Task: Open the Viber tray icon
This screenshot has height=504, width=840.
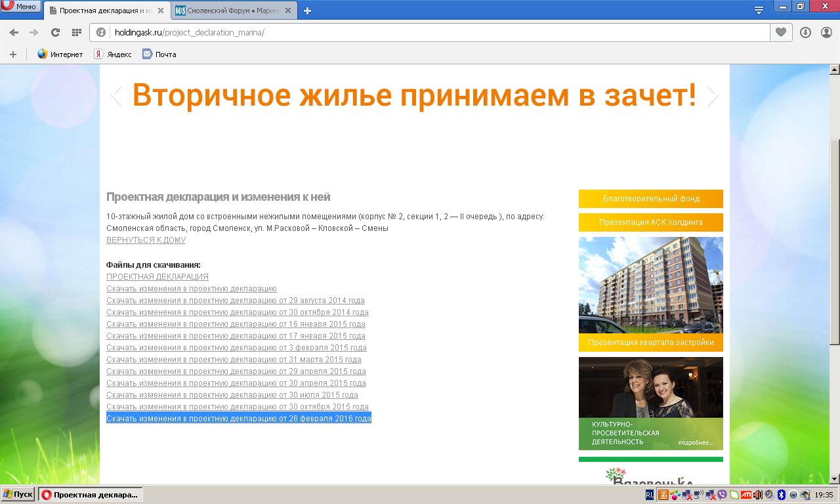Action: [x=722, y=495]
